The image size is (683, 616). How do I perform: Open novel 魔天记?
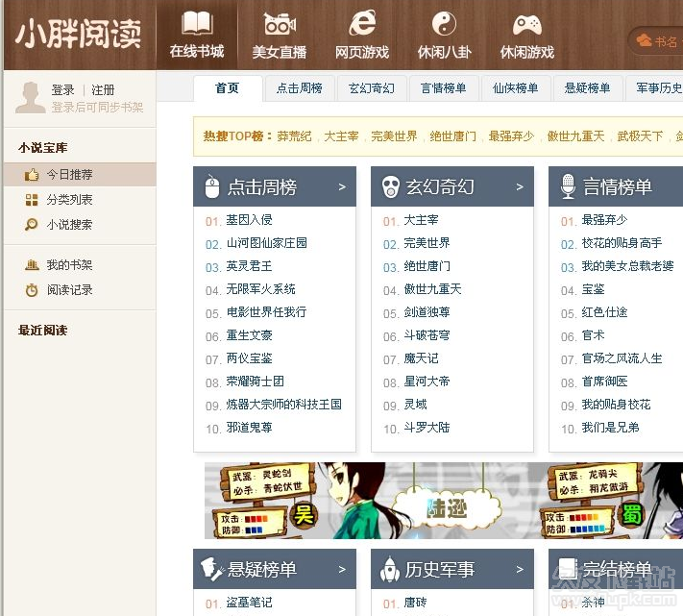tap(421, 358)
